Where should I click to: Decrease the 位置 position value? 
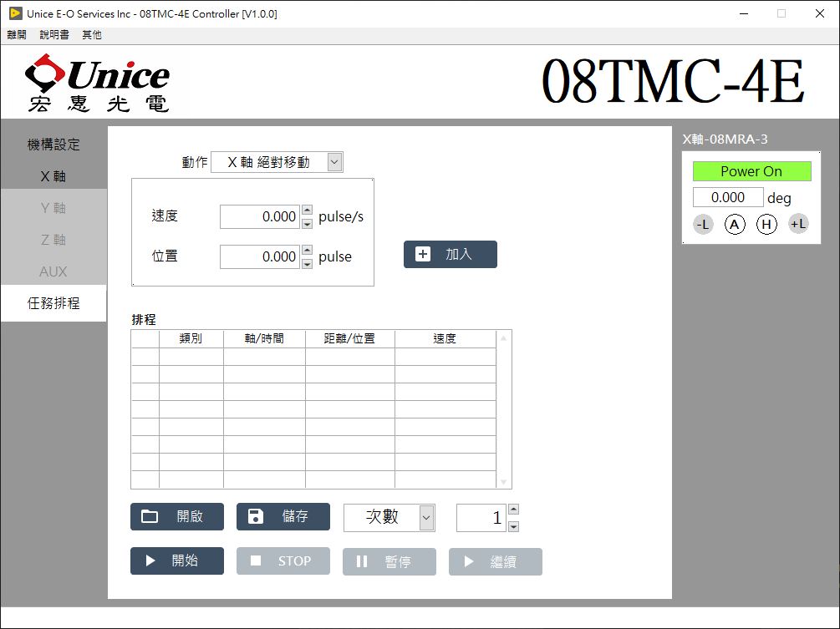(307, 263)
